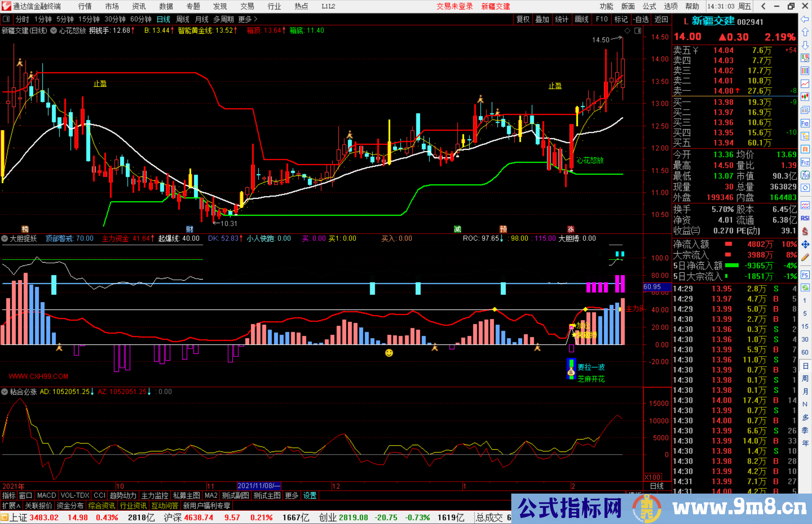
Task: Click the crosshair move icon in right sidebar
Action: coord(806,244)
